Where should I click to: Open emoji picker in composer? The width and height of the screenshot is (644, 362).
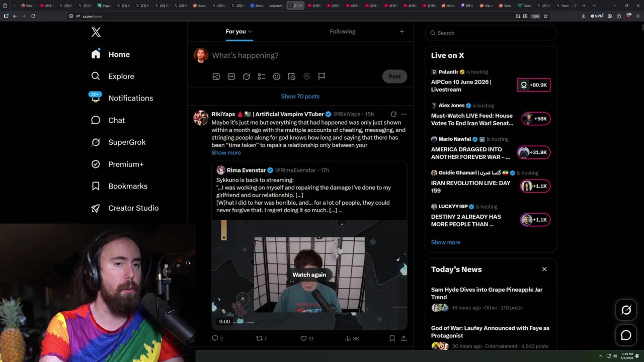(x=276, y=76)
